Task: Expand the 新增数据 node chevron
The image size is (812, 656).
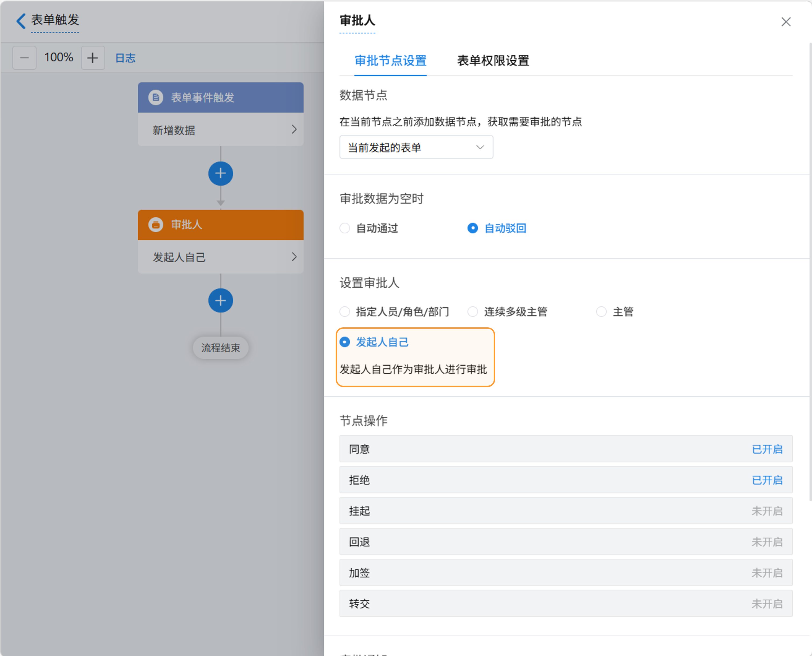Action: point(294,130)
